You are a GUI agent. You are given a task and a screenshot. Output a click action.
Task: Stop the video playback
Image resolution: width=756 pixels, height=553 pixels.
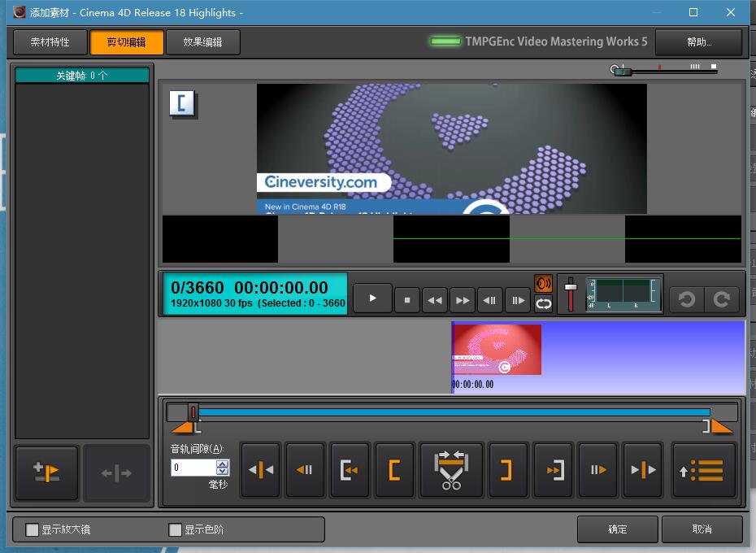click(407, 300)
